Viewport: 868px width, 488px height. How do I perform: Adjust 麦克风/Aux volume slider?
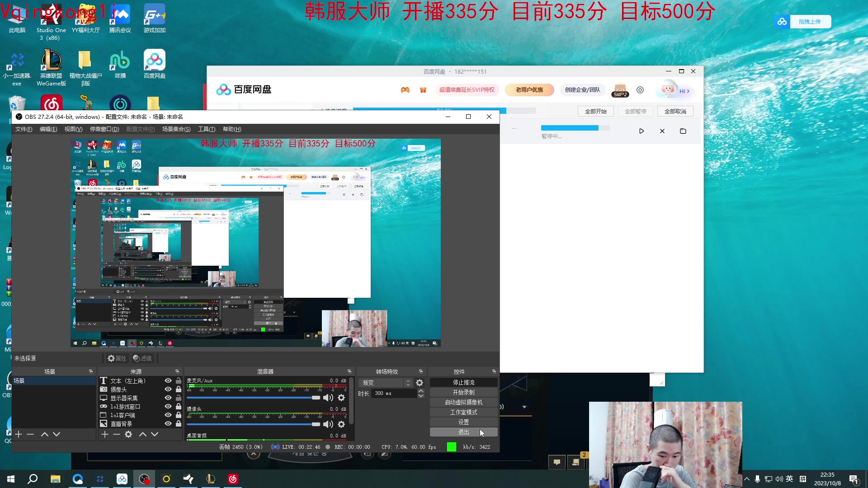(254, 398)
